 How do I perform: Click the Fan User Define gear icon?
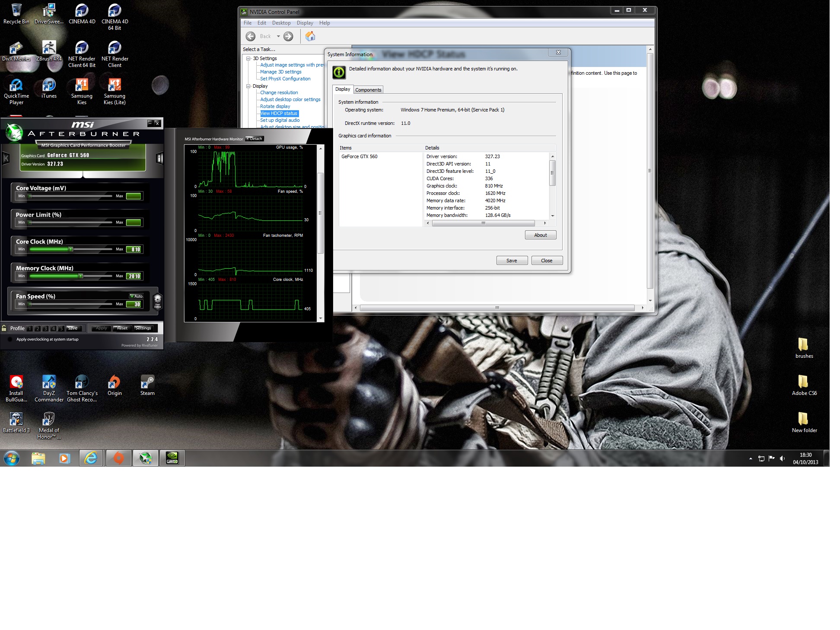tap(158, 301)
